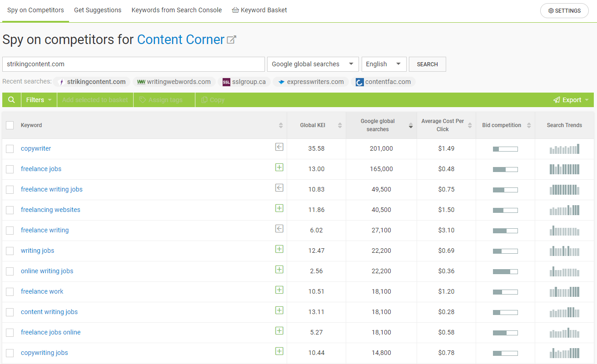Image resolution: width=597 pixels, height=364 pixels.
Task: Open the English language dropdown
Action: click(383, 64)
